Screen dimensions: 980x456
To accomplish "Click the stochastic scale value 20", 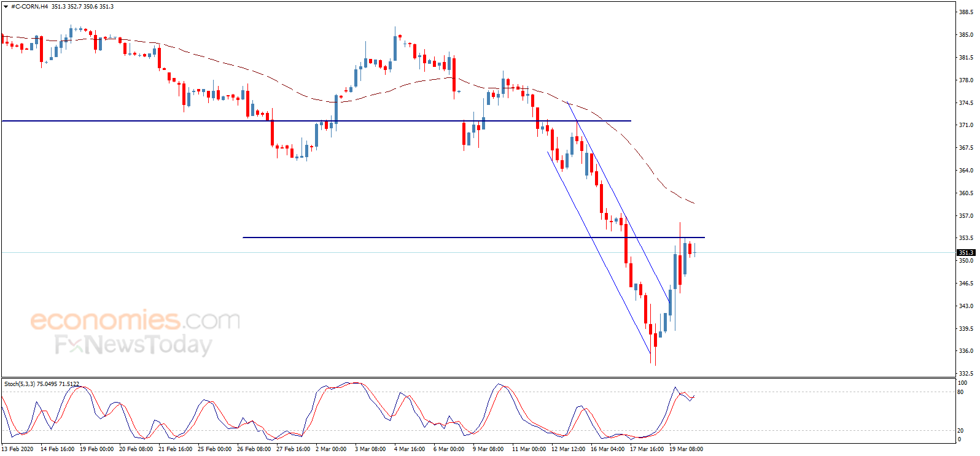I will pyautogui.click(x=960, y=431).
